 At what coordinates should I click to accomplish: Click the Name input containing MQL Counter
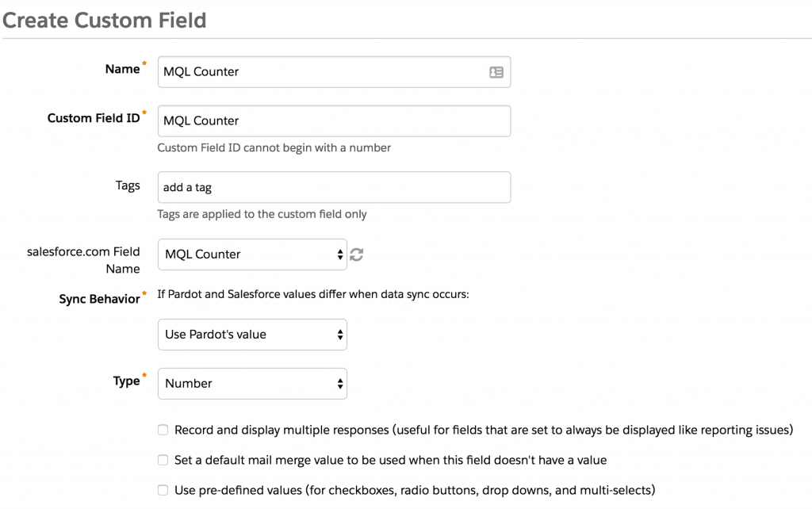[334, 72]
